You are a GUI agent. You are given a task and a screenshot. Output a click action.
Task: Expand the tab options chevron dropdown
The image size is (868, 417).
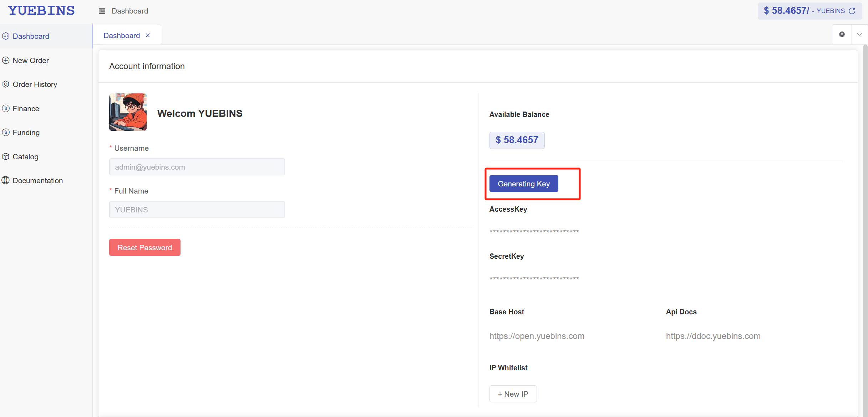[859, 34]
